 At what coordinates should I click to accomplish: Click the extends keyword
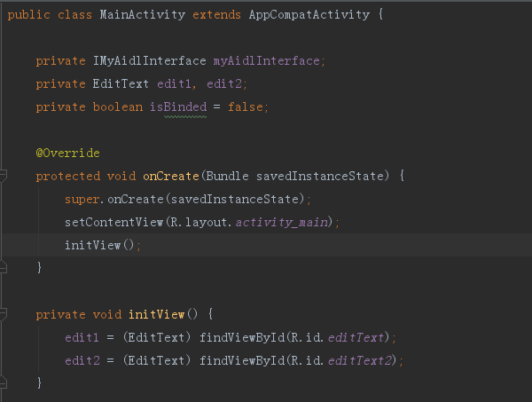click(217, 15)
